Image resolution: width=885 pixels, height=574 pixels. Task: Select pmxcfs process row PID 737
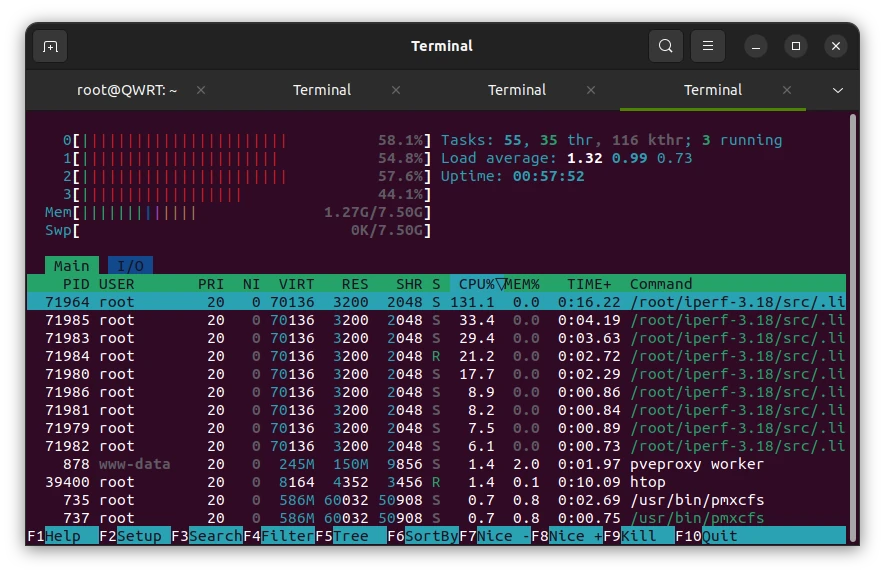click(436, 519)
